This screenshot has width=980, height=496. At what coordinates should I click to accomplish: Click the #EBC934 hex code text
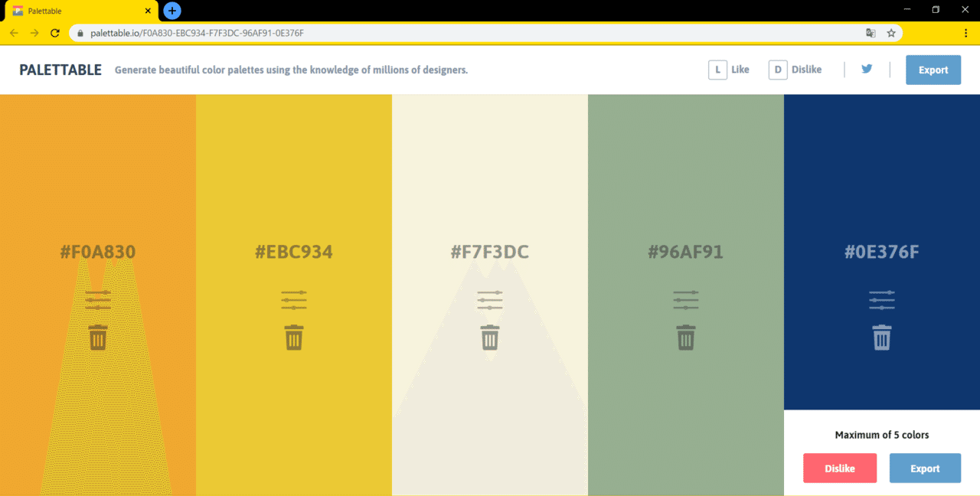[294, 252]
